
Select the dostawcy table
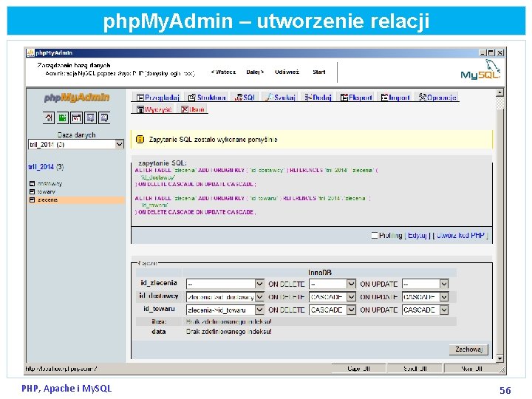pyautogui.click(x=50, y=183)
